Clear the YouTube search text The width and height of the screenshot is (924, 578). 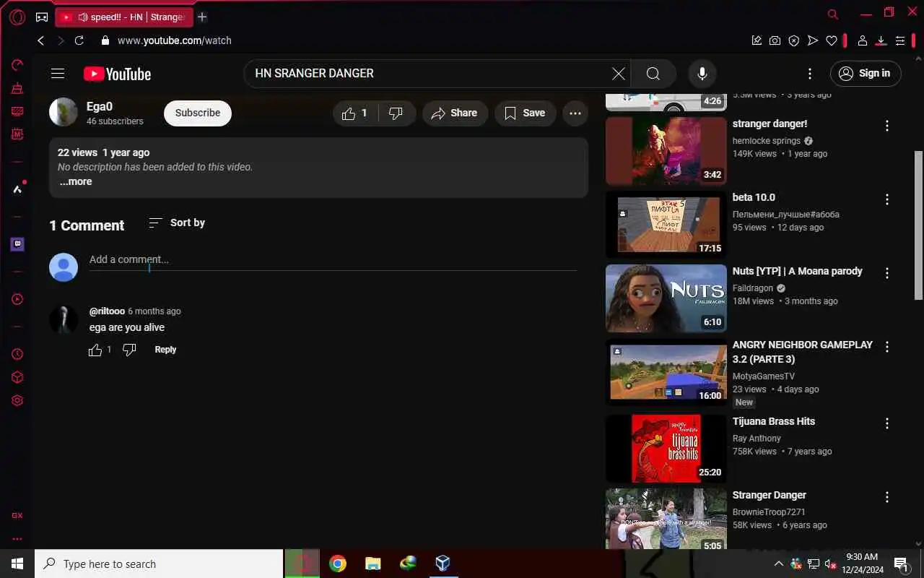(619, 74)
